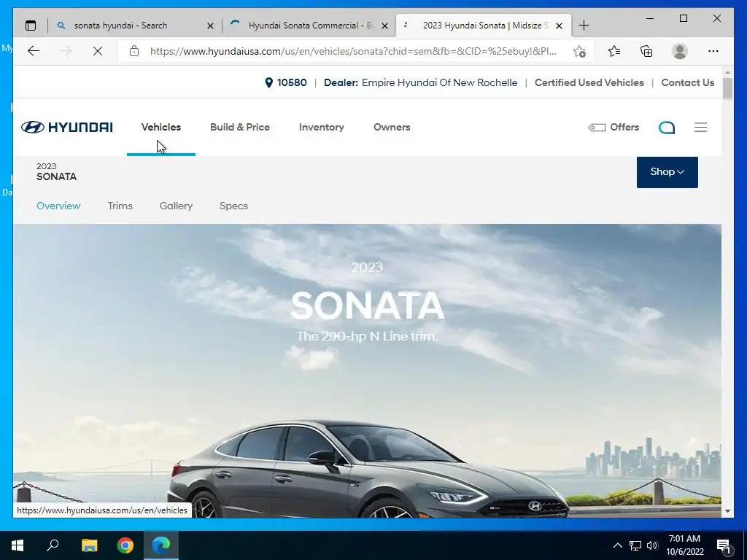This screenshot has width=747, height=560.
Task: Open the Contact Us link
Action: coord(687,83)
